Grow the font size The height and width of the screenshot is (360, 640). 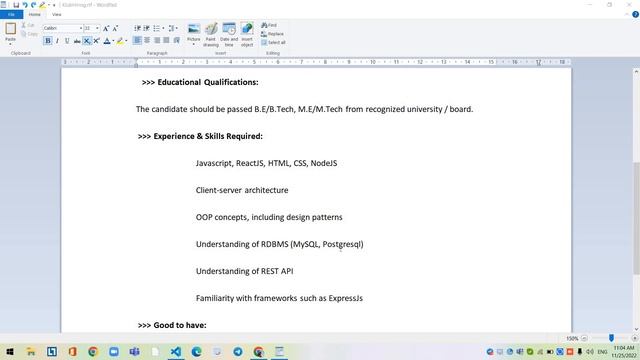[106, 28]
